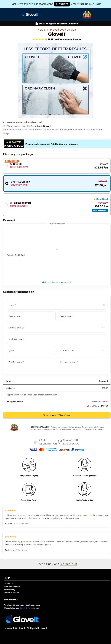Click the GLOVEIT75 PROMO APPLIED badge
The image size is (111, 644).
pos(14,144)
